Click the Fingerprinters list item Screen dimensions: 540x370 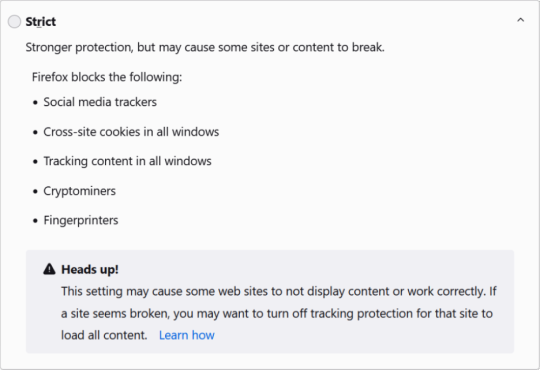click(x=81, y=220)
